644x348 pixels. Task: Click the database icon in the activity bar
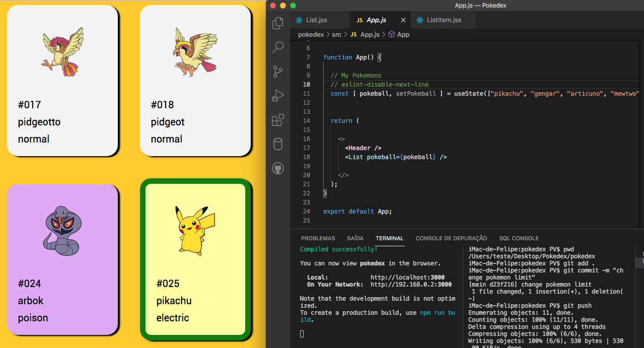(277, 144)
